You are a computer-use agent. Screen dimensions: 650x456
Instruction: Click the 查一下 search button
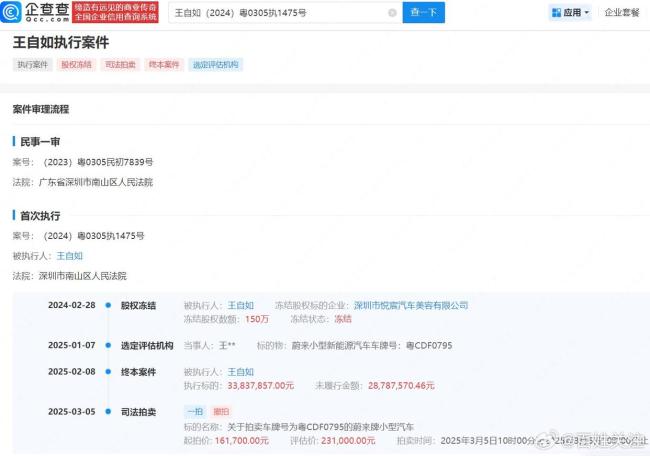423,12
